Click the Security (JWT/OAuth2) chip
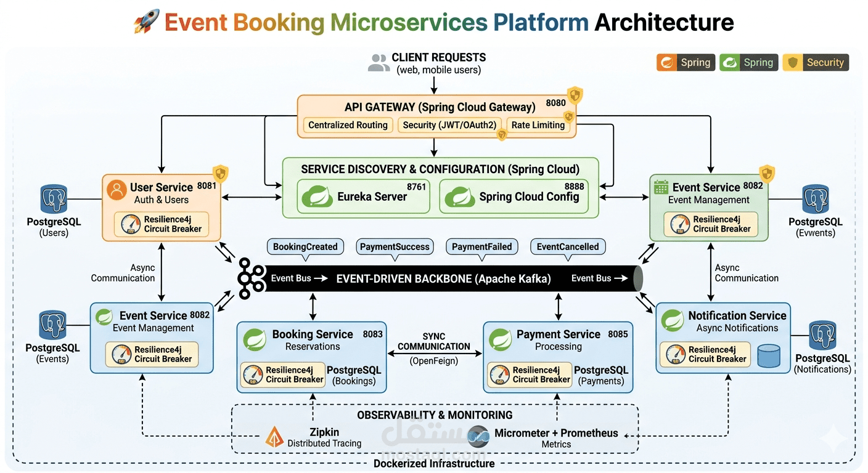 tap(449, 125)
